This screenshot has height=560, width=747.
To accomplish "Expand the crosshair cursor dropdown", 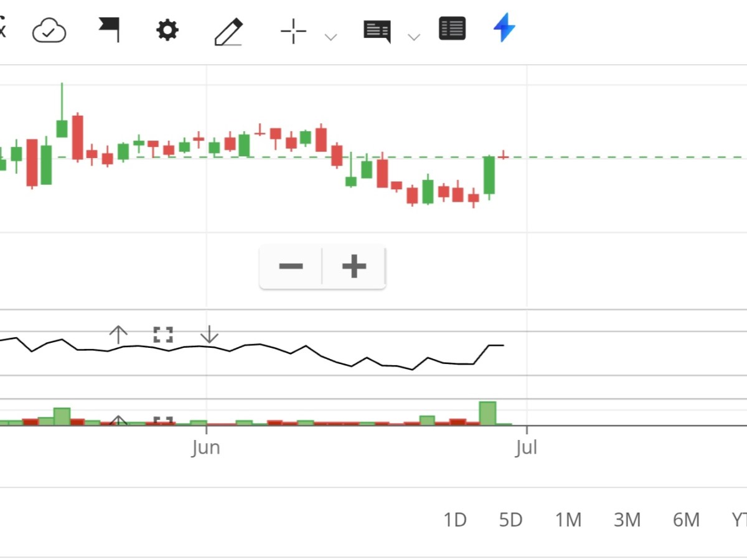I will tap(331, 37).
